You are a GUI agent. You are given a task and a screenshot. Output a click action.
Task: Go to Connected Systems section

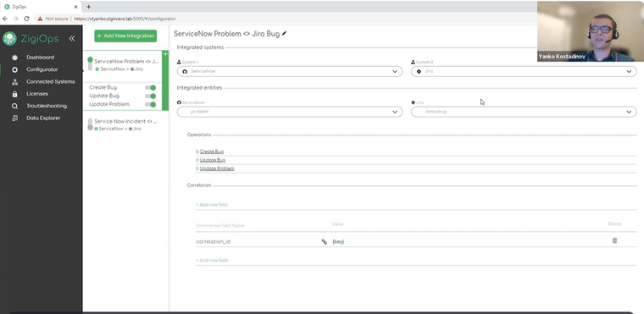51,82
